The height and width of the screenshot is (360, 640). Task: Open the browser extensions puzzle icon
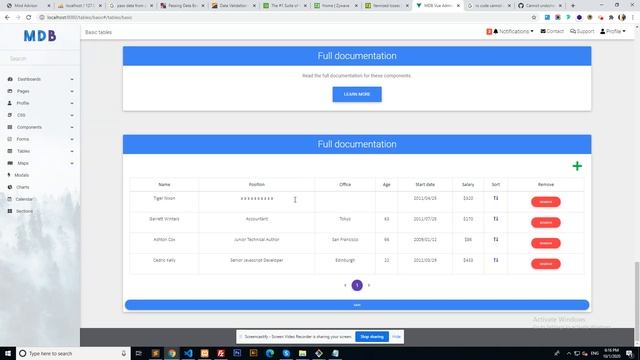(611, 18)
